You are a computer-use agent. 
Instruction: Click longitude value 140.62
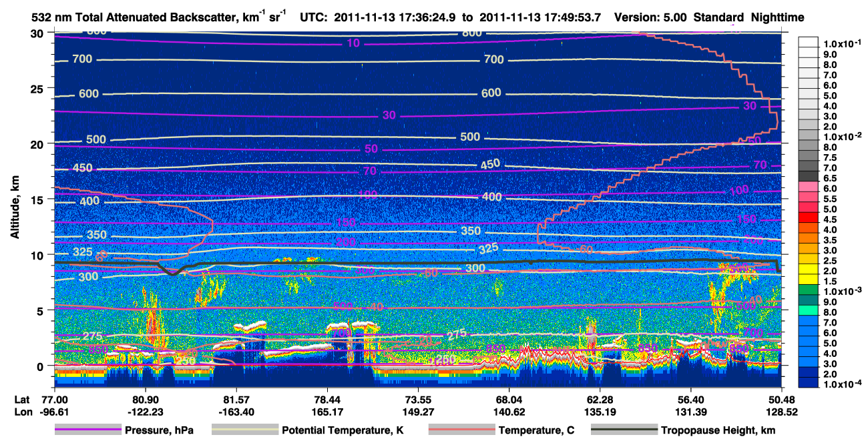pos(509,412)
